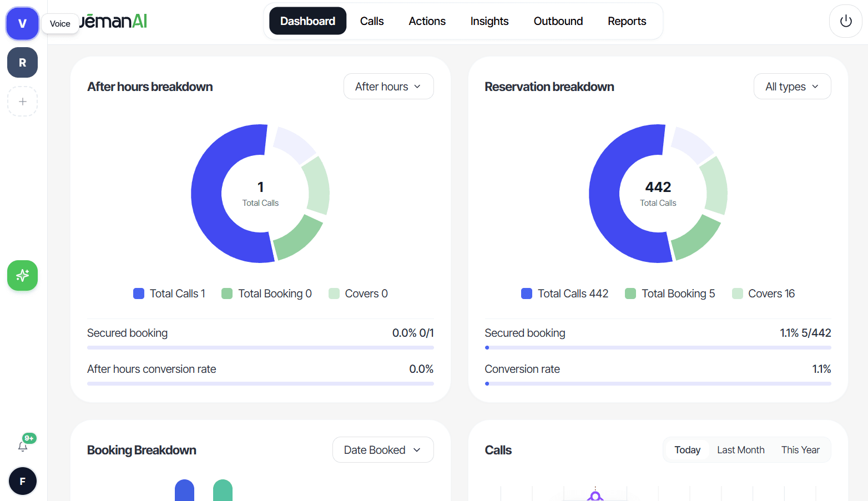The width and height of the screenshot is (868, 501).
Task: Click the green bar in Booking Breakdown chart
Action: (x=223, y=490)
